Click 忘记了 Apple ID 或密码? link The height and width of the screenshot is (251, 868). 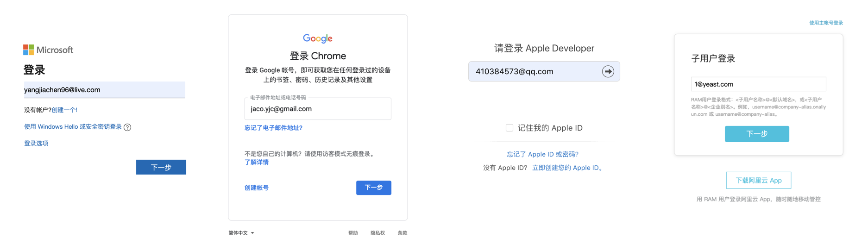pyautogui.click(x=542, y=154)
